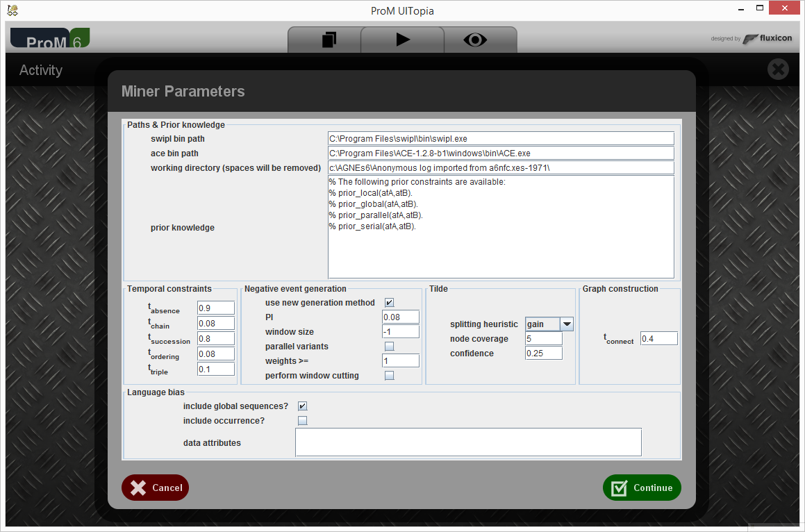Image resolution: width=805 pixels, height=532 pixels.
Task: Enable the perform window cutting checkbox
Action: pyautogui.click(x=389, y=375)
